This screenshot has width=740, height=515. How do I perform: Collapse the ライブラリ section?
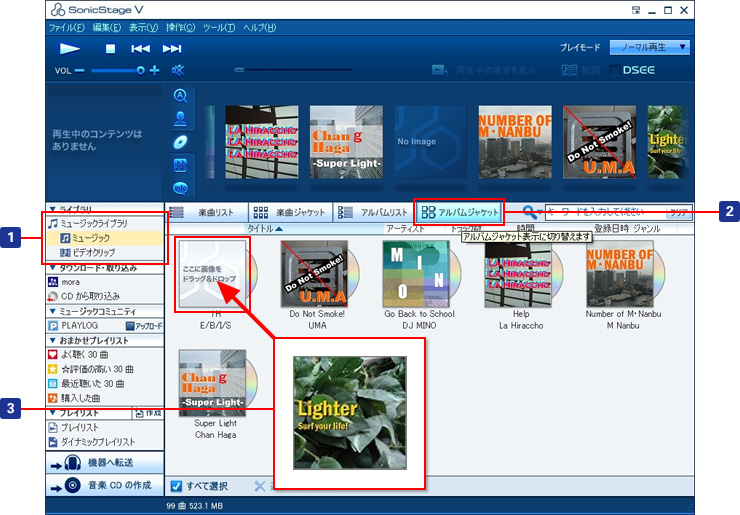click(52, 208)
